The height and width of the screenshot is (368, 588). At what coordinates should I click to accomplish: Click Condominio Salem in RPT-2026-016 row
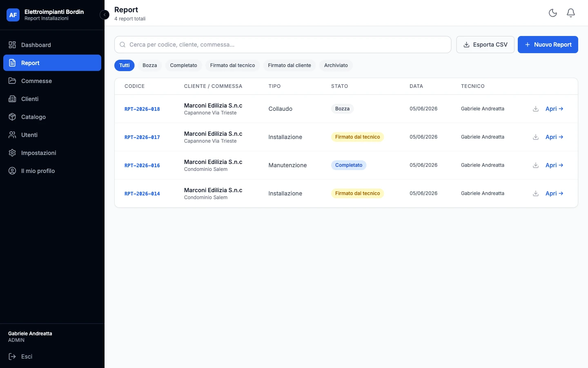tap(206, 169)
